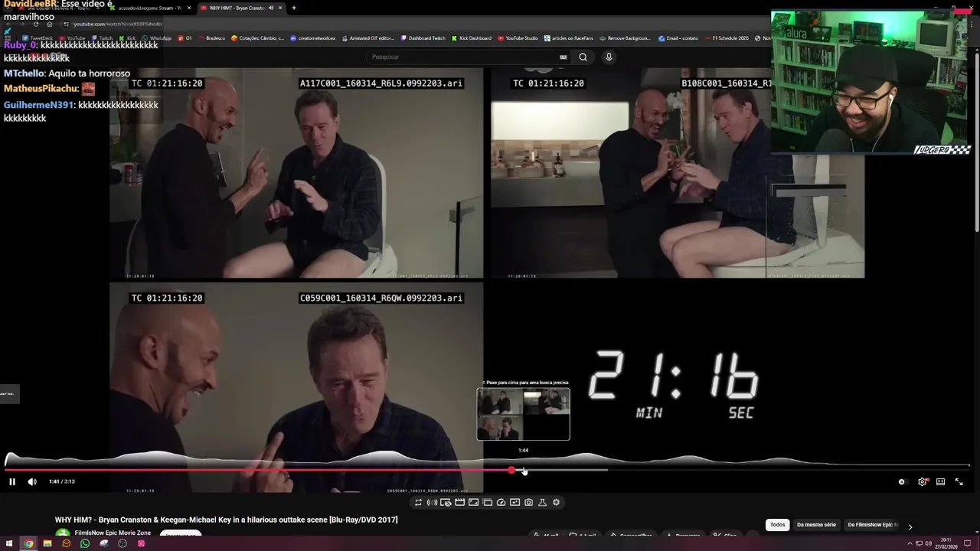Viewport: 980px width, 551px height.
Task: Open the creatornetwork.ea bookmark
Action: [x=312, y=38]
